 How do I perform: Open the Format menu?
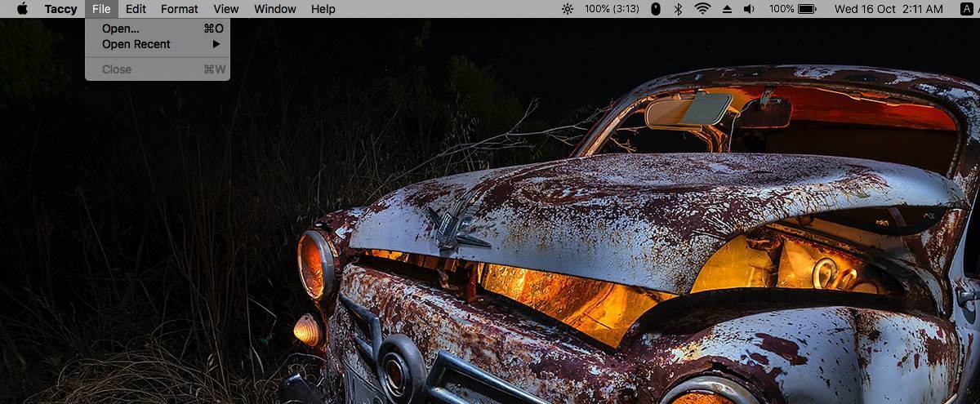point(180,9)
